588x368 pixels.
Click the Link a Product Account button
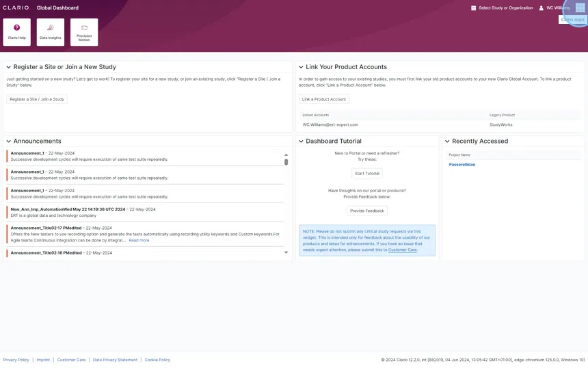click(x=324, y=99)
